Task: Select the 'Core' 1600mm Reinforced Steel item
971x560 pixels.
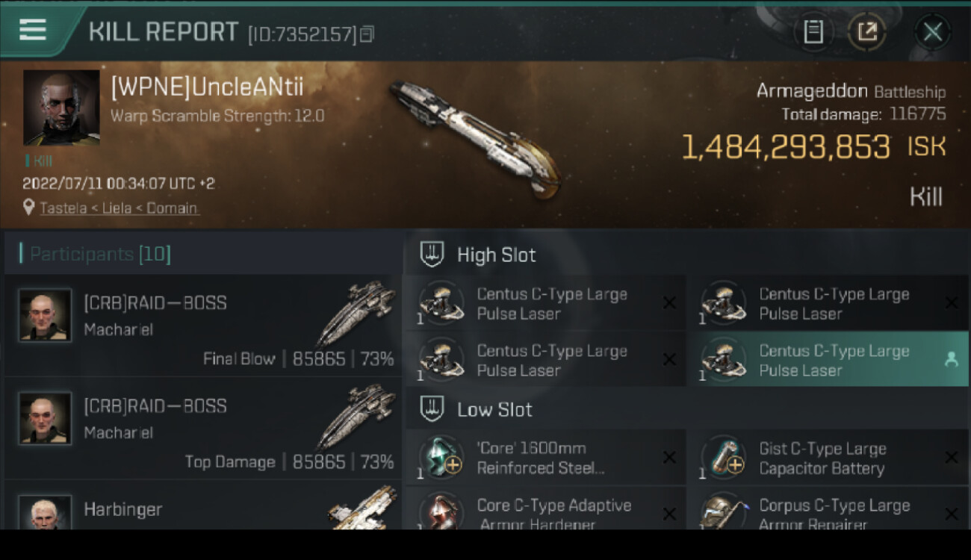Action: click(x=545, y=458)
